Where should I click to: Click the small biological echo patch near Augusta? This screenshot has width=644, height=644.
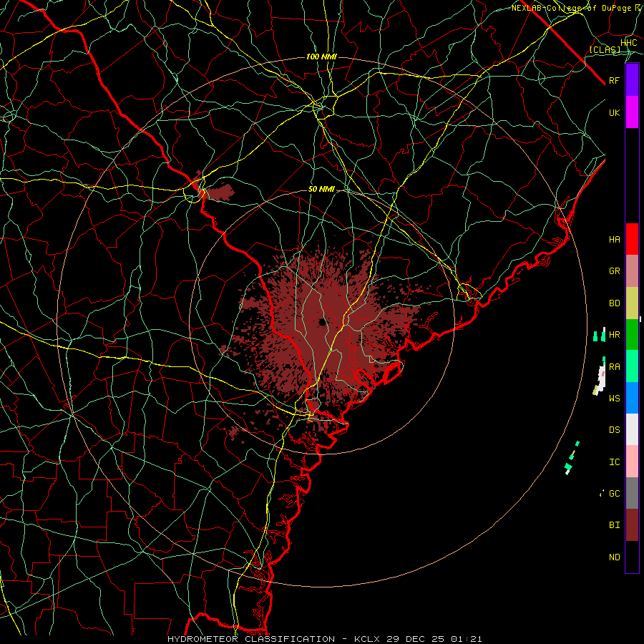(218, 192)
